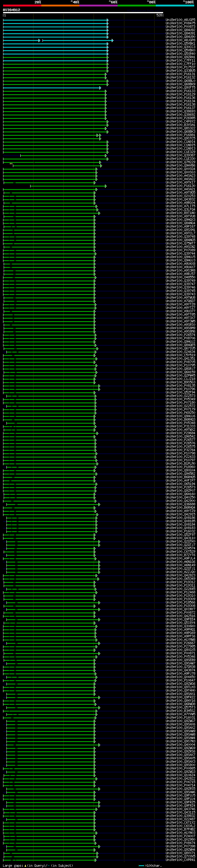Select UniRef100_O48550 label
Viewport: 197px width, 868px height.
pos(180,277)
